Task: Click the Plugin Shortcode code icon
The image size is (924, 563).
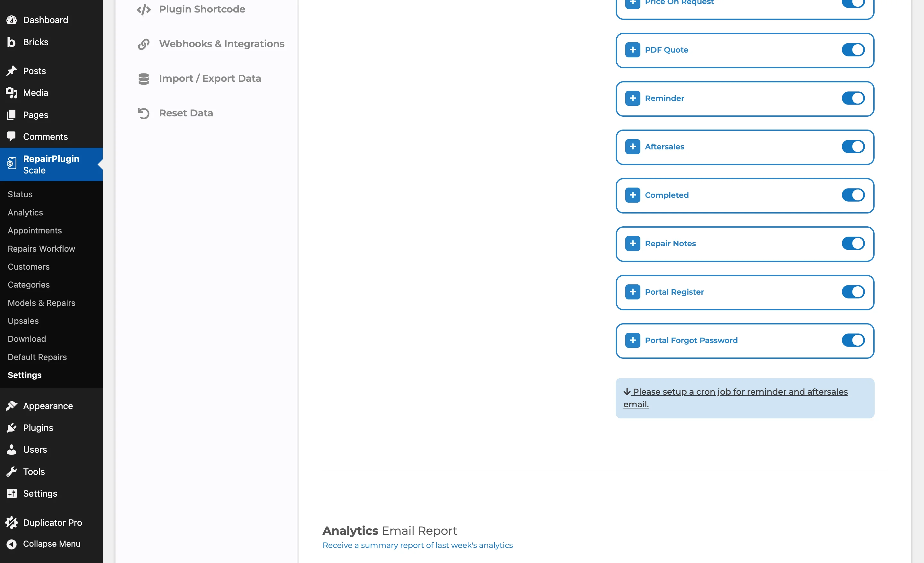Action: pyautogui.click(x=144, y=9)
